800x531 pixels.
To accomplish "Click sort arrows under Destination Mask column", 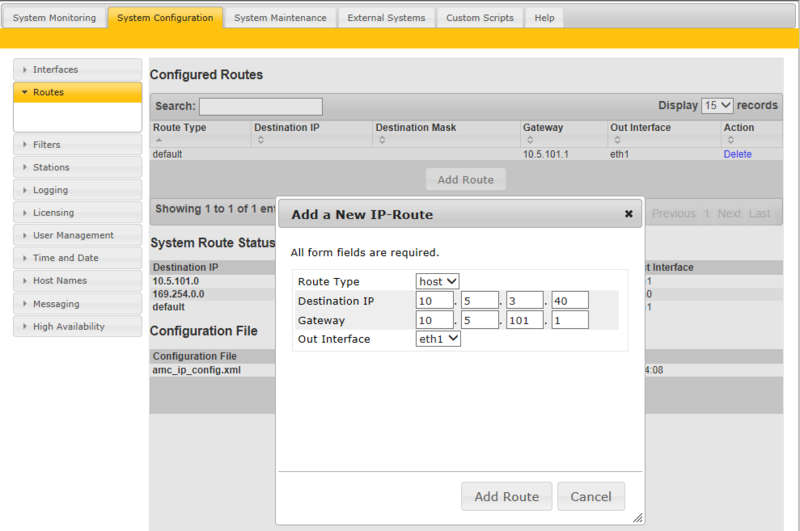I will coord(381,140).
